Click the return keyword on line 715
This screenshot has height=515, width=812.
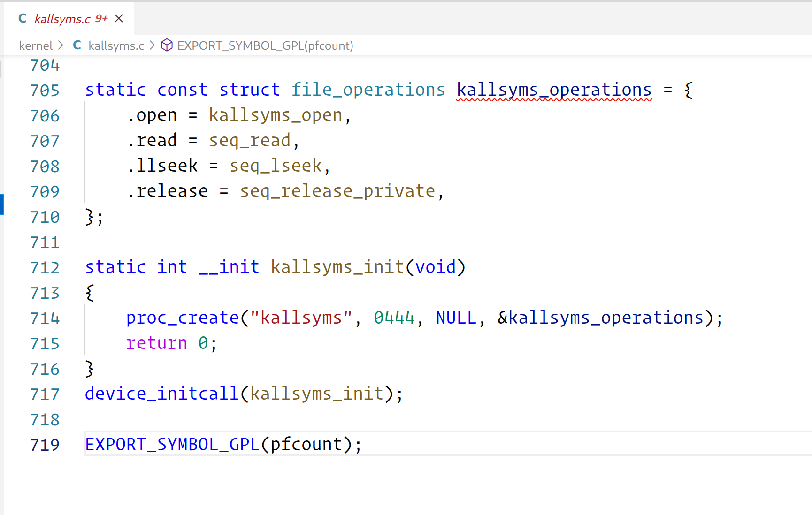[157, 343]
